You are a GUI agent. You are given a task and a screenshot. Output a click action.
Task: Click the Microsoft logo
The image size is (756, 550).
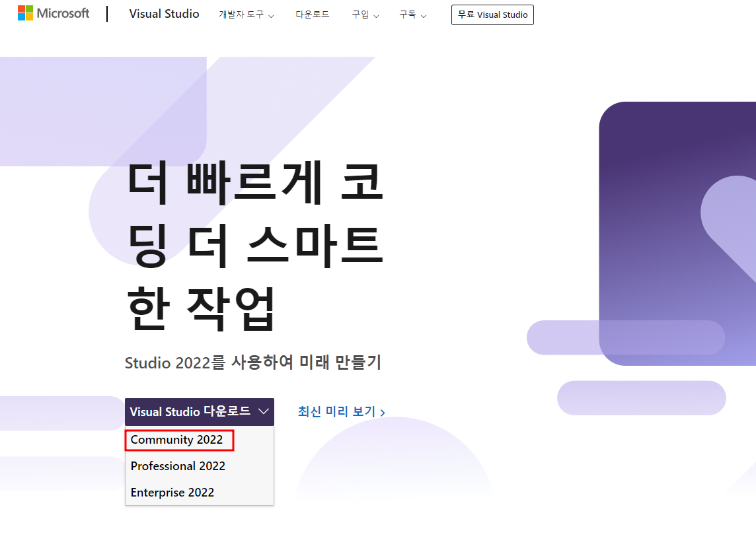[54, 13]
